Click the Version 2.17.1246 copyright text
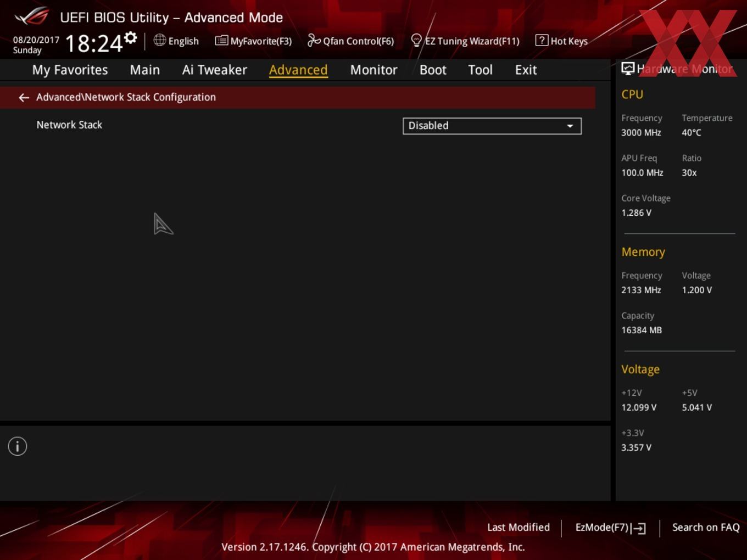Screen dimensions: 747x560 [x=373, y=547]
